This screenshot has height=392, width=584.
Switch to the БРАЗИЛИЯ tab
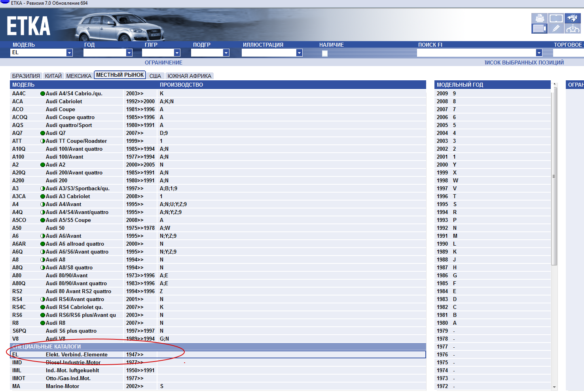pyautogui.click(x=26, y=76)
